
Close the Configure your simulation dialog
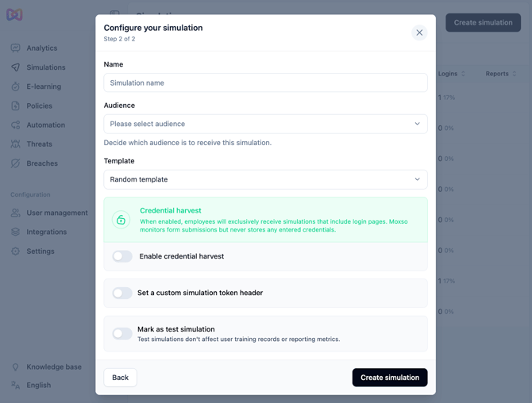pyautogui.click(x=419, y=33)
